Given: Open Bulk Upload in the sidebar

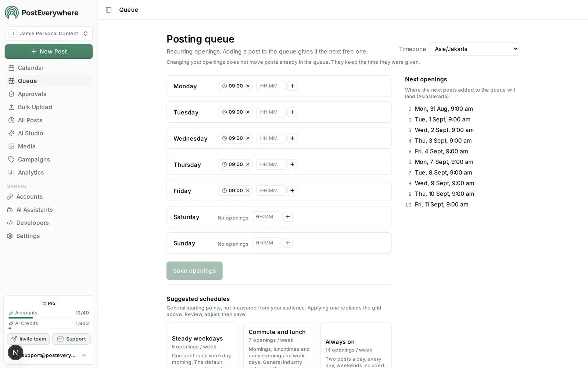Looking at the screenshot, I should click(x=49, y=107).
